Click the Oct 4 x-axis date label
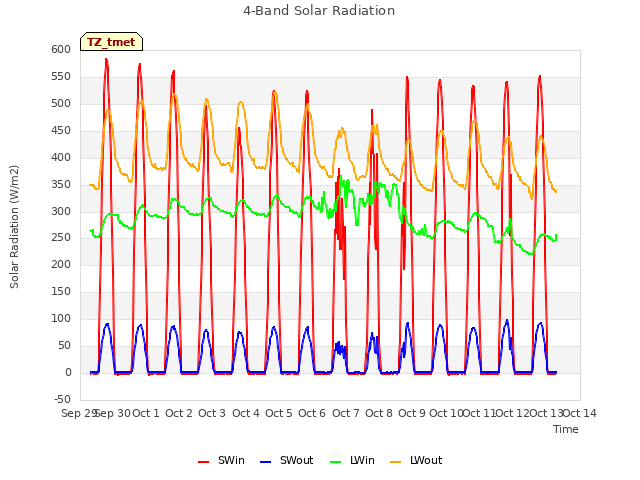This screenshot has height=480, width=640. (246, 413)
